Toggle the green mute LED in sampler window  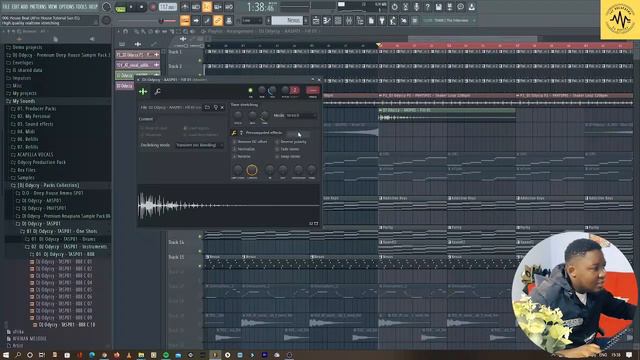pos(251,91)
